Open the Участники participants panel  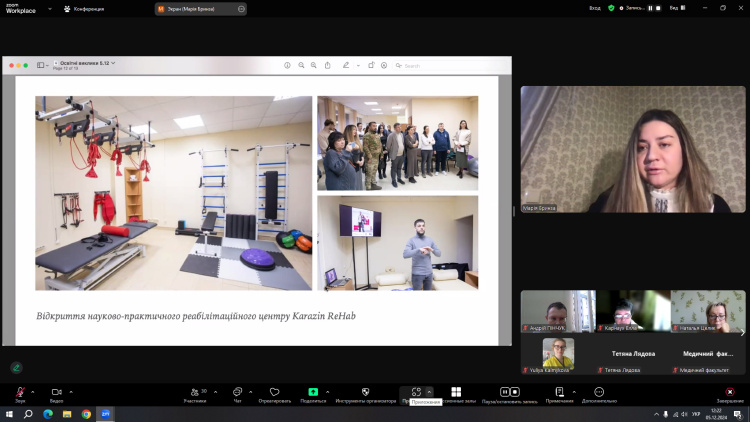pyautogui.click(x=195, y=394)
